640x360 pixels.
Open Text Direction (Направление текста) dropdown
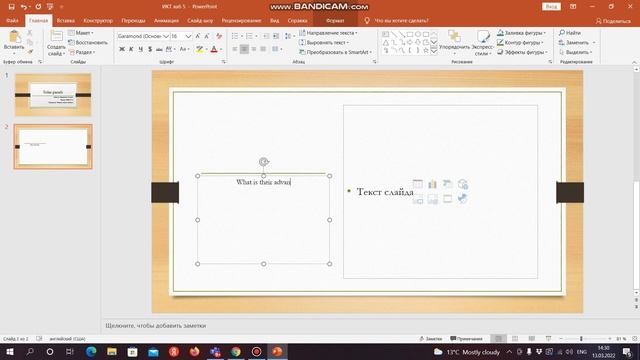coord(328,33)
